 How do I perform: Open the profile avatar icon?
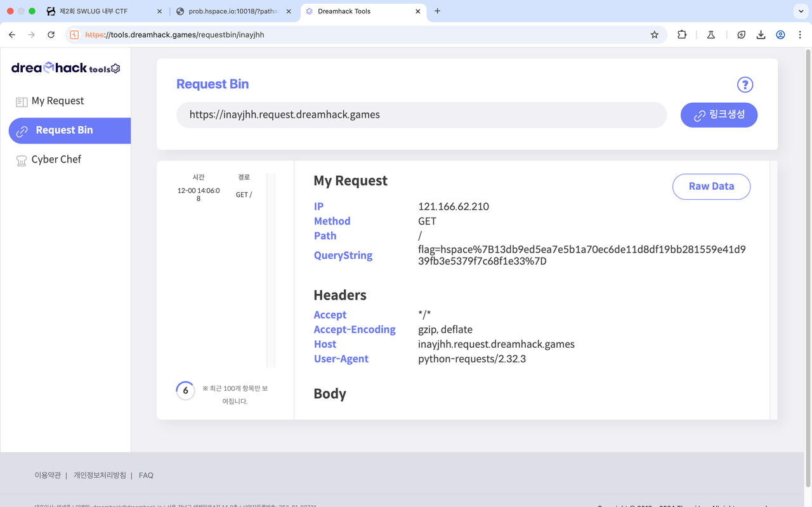(x=780, y=35)
